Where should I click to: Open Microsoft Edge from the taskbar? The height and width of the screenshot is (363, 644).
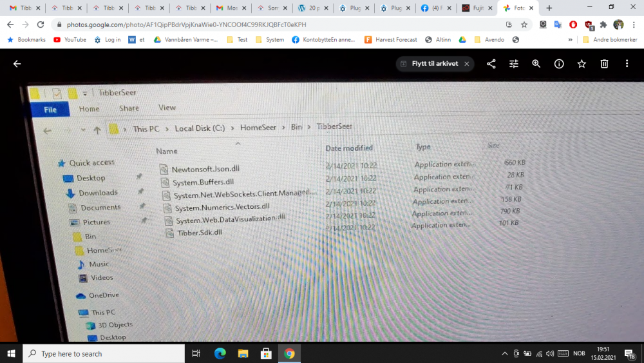point(220,353)
